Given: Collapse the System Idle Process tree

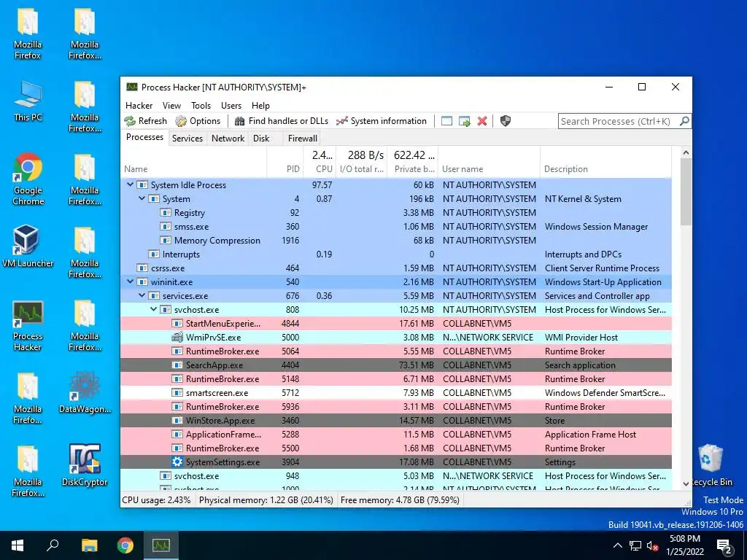Looking at the screenshot, I should click(130, 184).
